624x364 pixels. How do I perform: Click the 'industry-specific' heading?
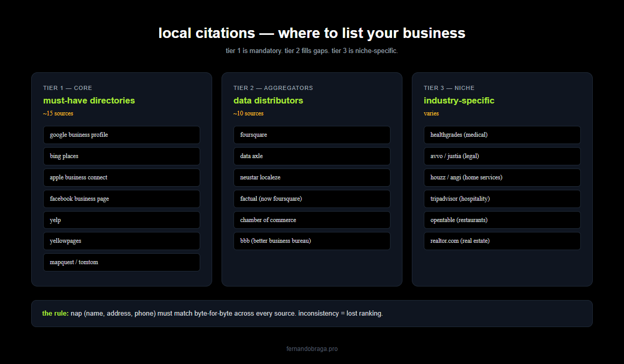coord(459,100)
